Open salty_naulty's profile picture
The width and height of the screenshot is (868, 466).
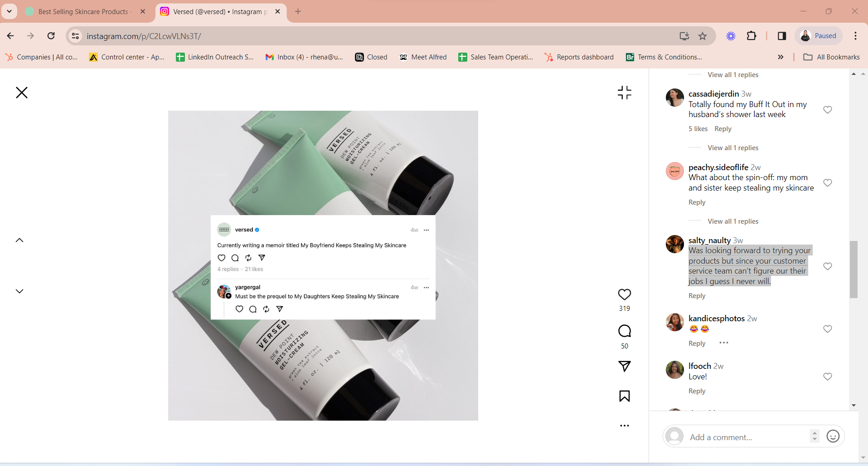click(x=675, y=244)
